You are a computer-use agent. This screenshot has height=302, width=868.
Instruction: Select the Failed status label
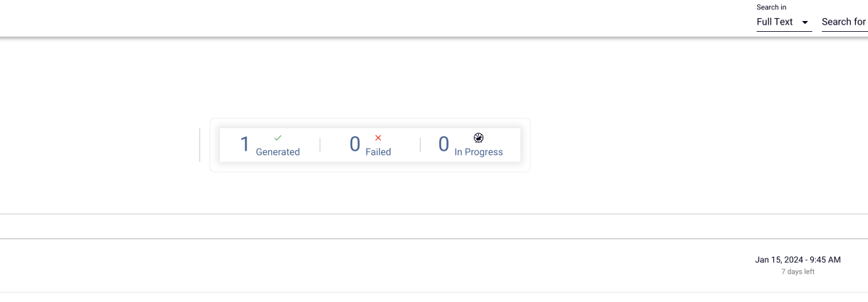click(378, 152)
